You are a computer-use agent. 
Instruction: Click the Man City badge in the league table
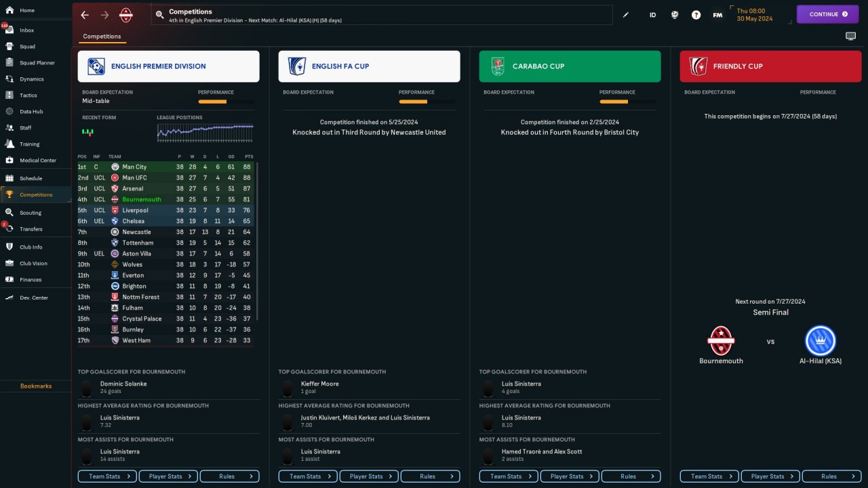(x=115, y=167)
